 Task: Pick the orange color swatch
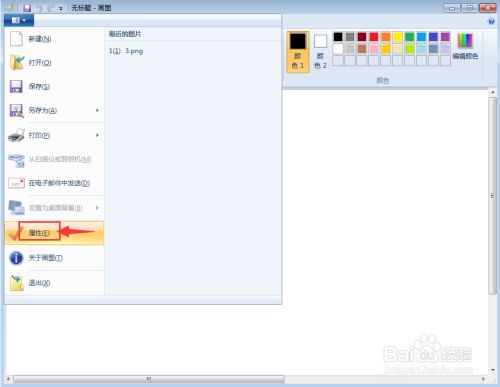(x=386, y=37)
